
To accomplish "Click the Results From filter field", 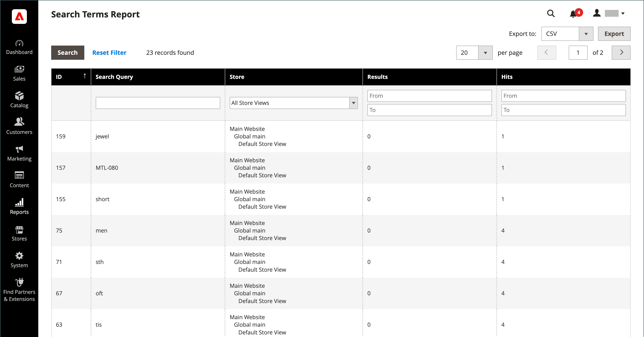I will [x=429, y=96].
